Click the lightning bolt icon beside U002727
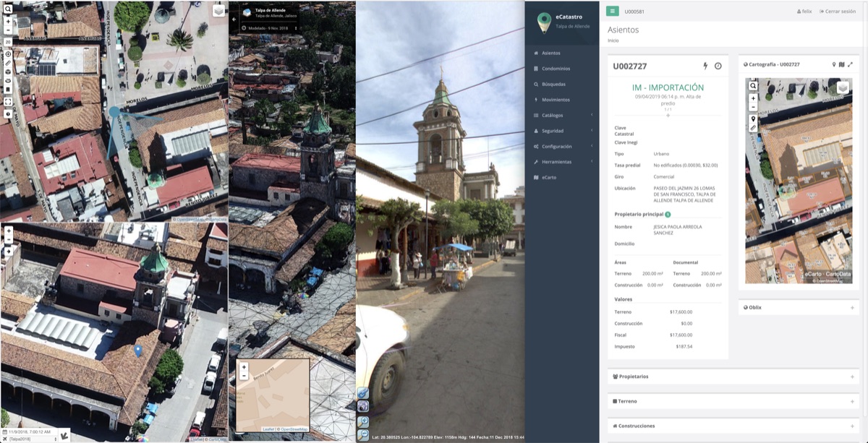868x443 pixels. pyautogui.click(x=706, y=66)
